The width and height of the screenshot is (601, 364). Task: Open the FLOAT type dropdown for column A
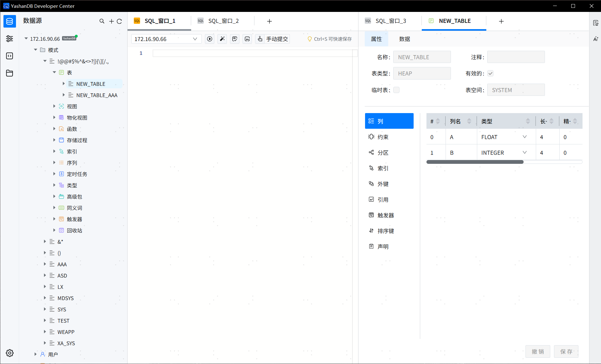point(525,137)
